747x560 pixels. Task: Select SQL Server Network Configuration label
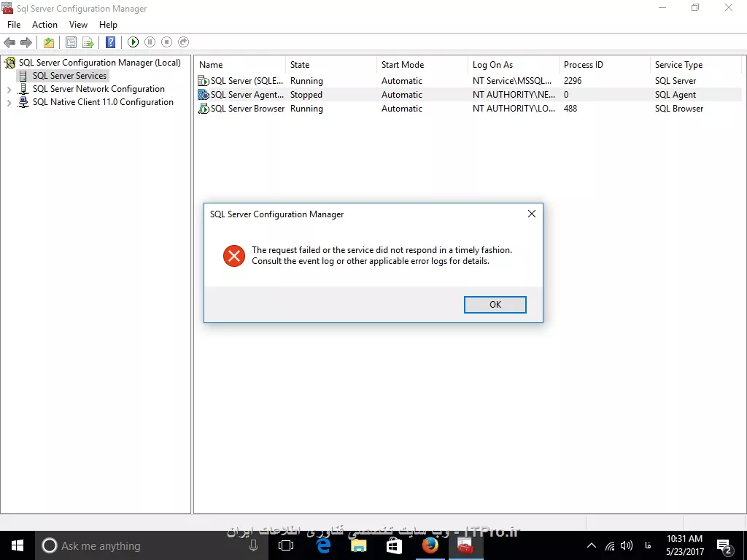[98, 89]
